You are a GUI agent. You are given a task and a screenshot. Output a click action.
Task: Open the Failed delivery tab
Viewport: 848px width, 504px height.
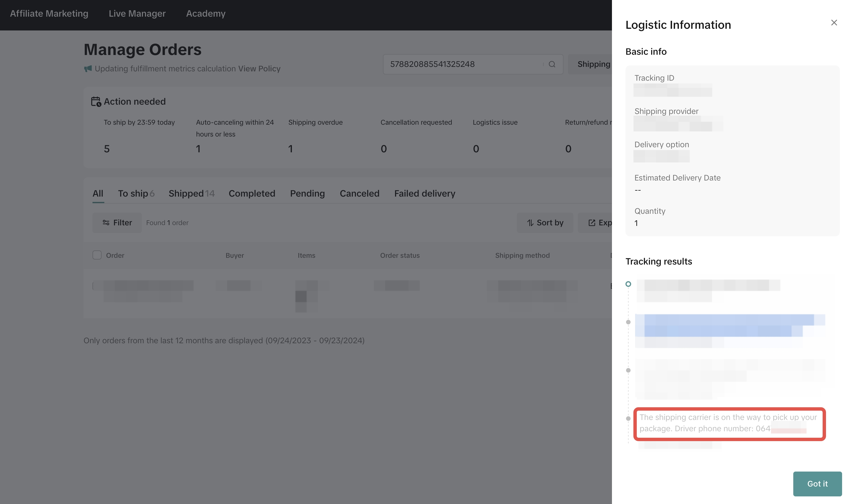click(x=424, y=193)
